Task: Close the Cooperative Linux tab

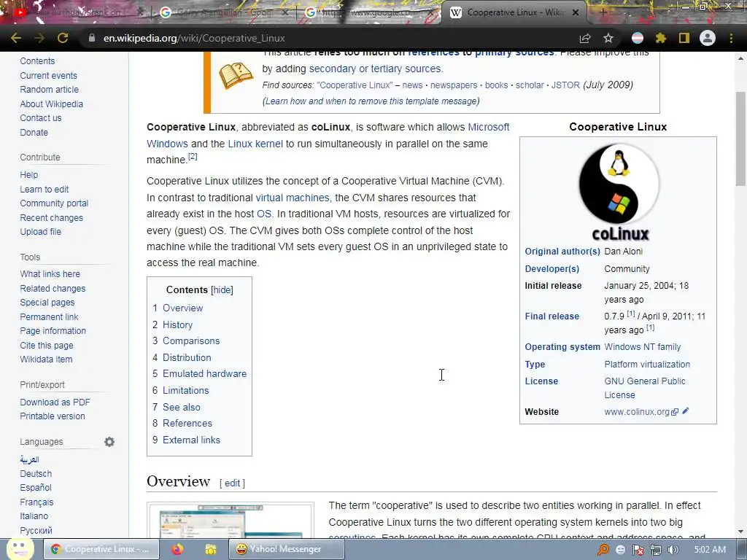Action: 576,12
